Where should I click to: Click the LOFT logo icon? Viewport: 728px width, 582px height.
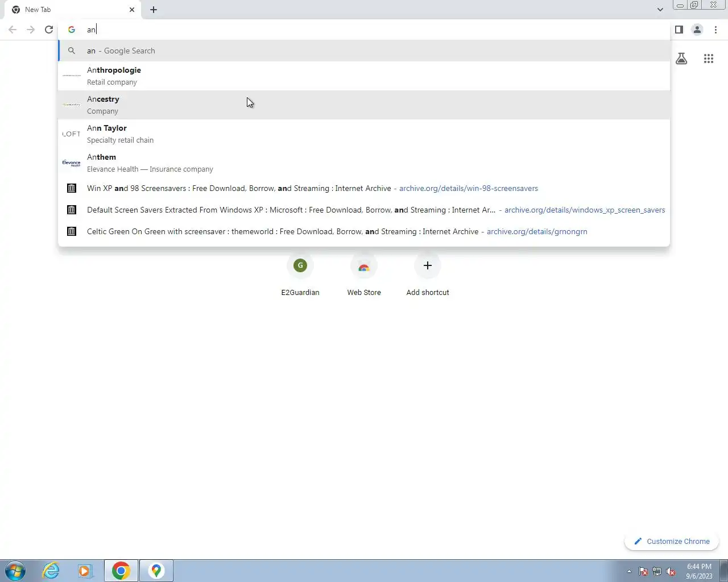point(72,134)
